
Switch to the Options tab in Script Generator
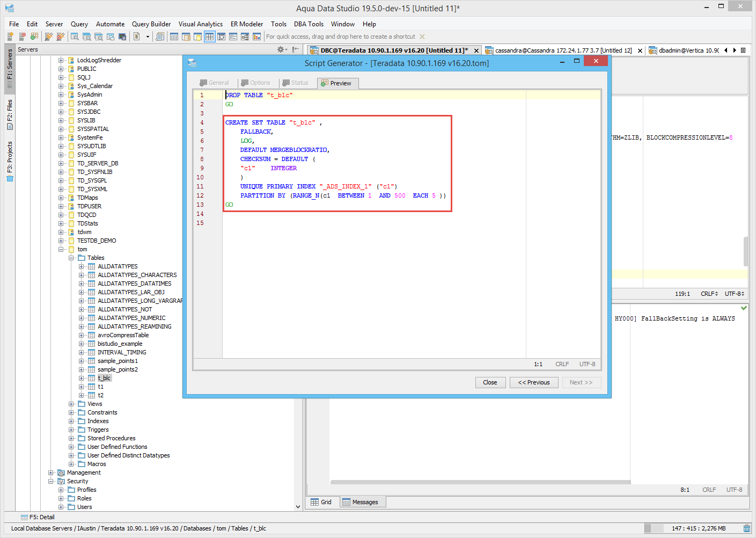click(256, 83)
